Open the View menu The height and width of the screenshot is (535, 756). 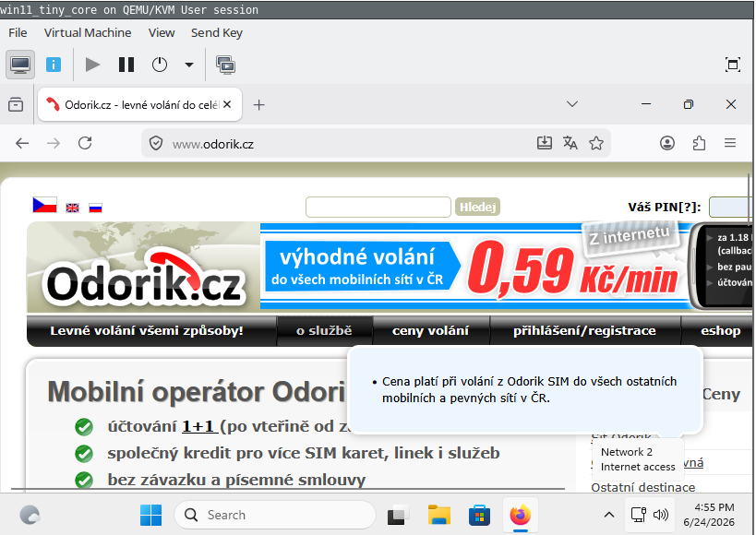pos(161,33)
